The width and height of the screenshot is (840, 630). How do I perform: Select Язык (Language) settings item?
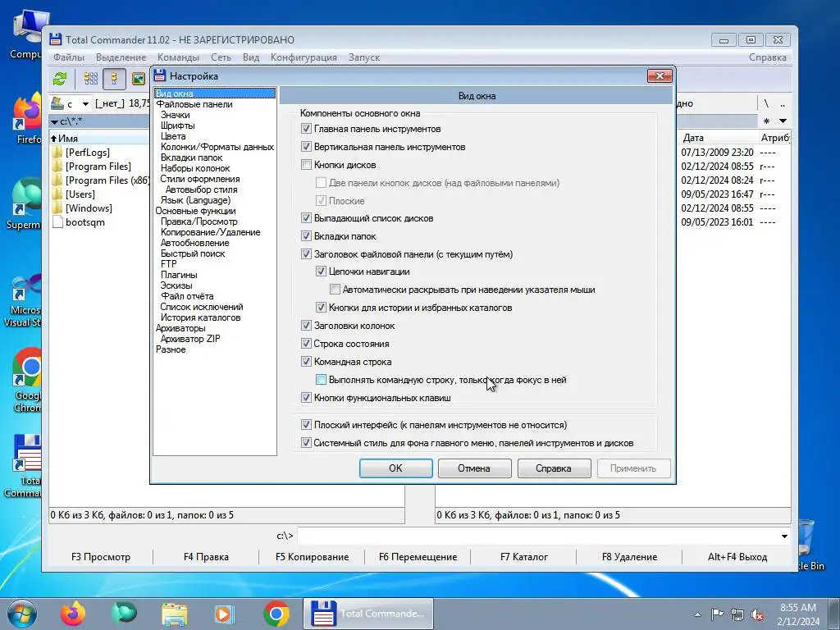(195, 200)
